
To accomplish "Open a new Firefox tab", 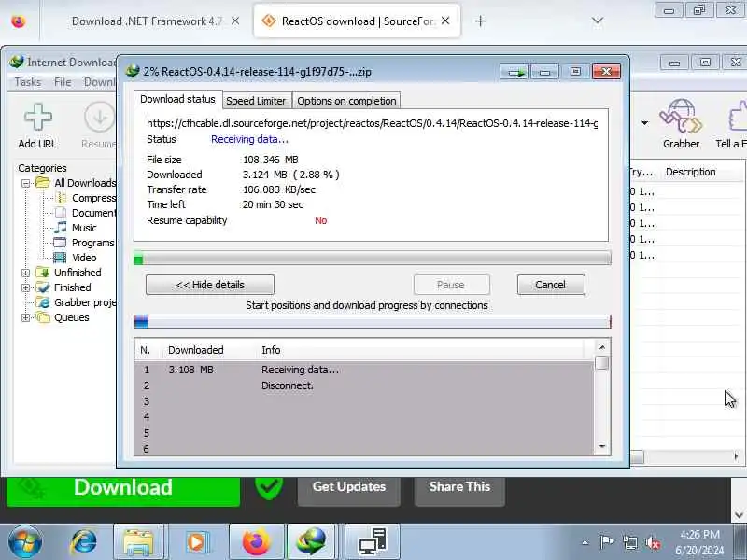I will point(480,21).
